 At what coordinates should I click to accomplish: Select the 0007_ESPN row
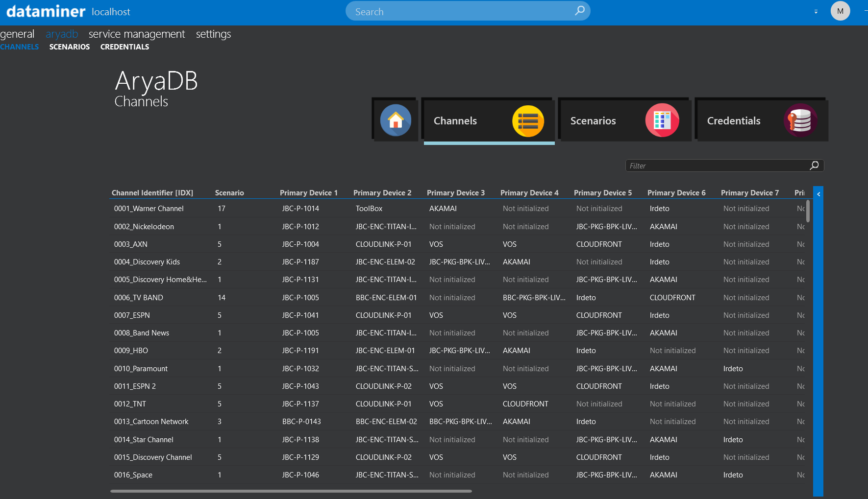[x=458, y=315]
